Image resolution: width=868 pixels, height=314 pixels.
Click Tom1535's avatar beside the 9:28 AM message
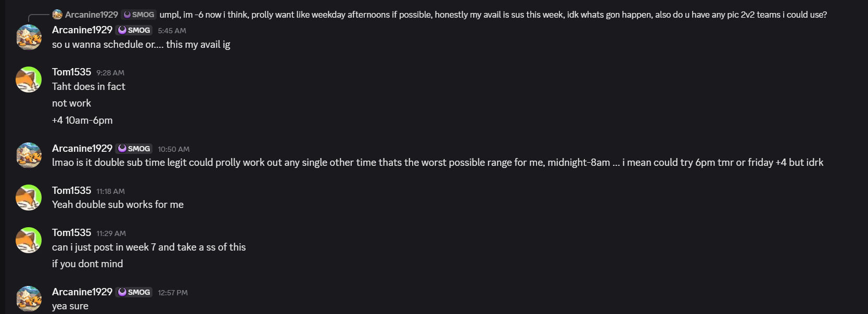tap(29, 80)
